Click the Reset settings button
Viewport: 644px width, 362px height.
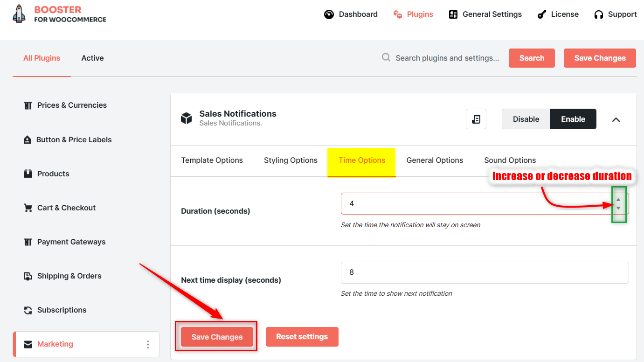tap(302, 336)
